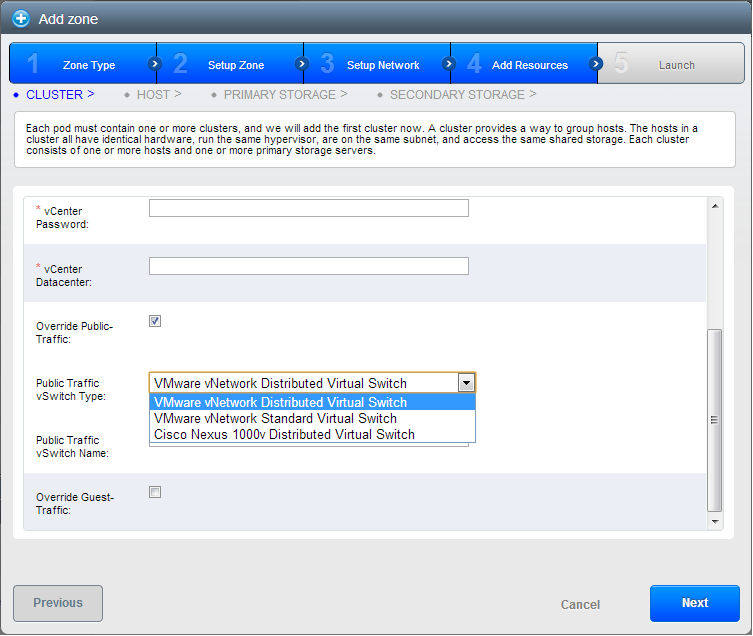753x636 pixels.
Task: Collapse Public Traffic vSwitch Type dropdown arrow
Action: [465, 382]
